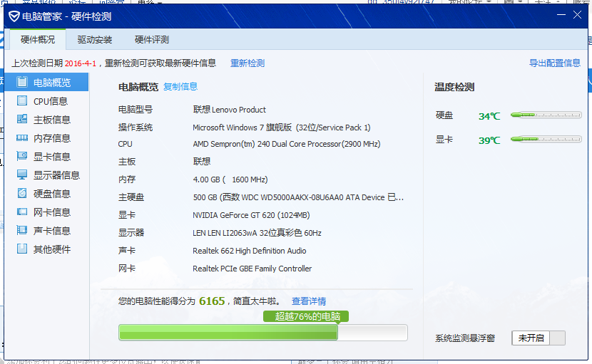
Task: Click the 主板信息 sidebar icon
Action: (x=22, y=119)
